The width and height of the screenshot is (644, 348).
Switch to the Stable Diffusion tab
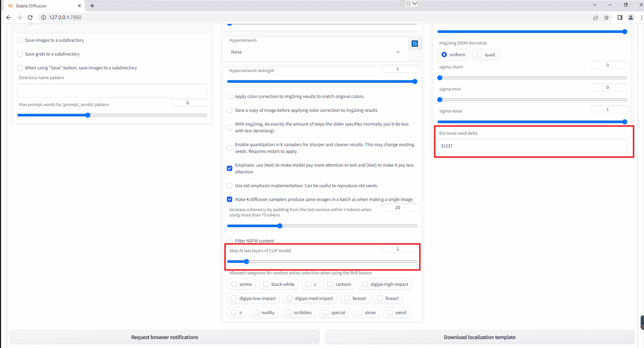(43, 6)
